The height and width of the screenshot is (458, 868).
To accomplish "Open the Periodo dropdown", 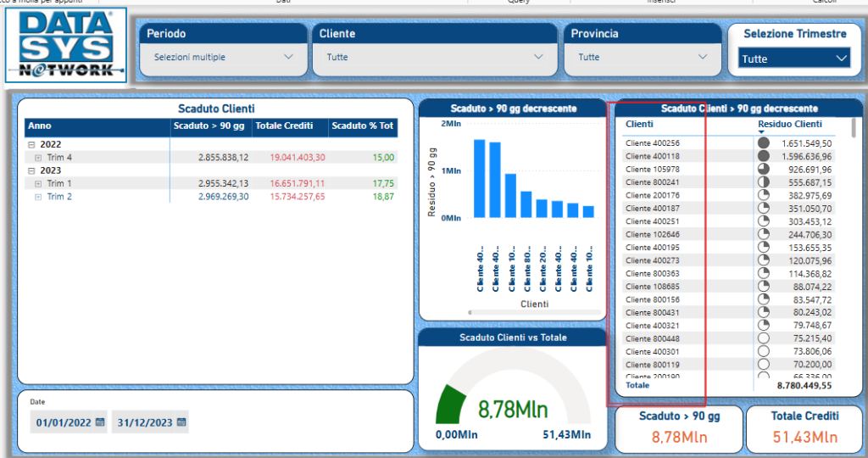I will (288, 57).
